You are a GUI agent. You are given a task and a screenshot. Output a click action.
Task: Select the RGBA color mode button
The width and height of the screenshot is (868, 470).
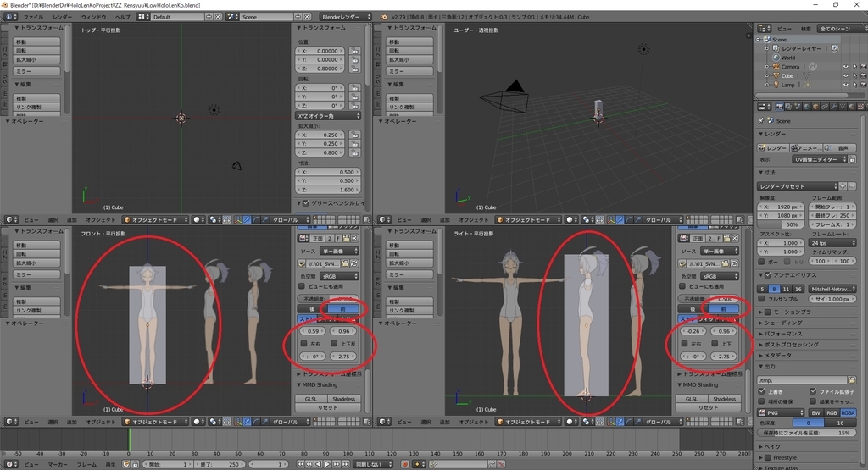point(848,413)
